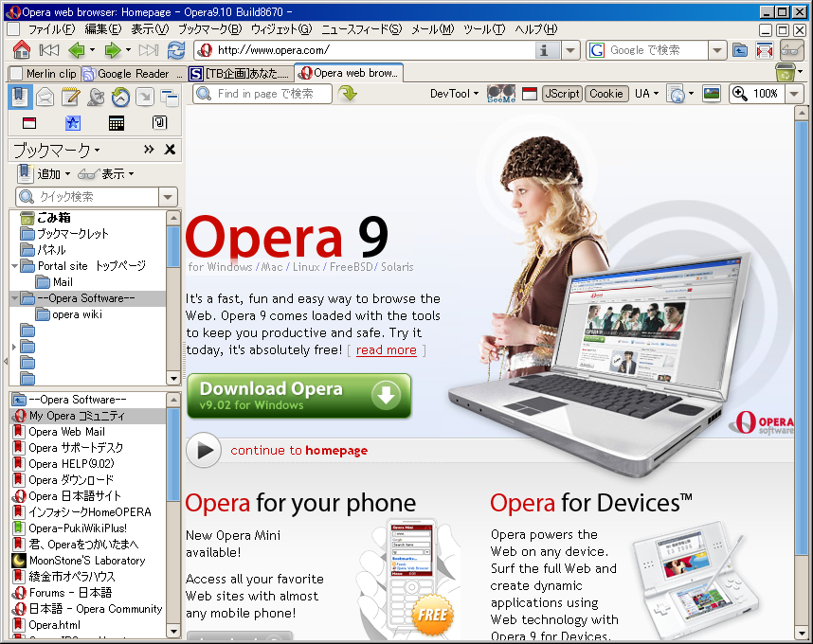Switch to the Merlin clip tab
The width and height of the screenshot is (813, 644).
(45, 74)
